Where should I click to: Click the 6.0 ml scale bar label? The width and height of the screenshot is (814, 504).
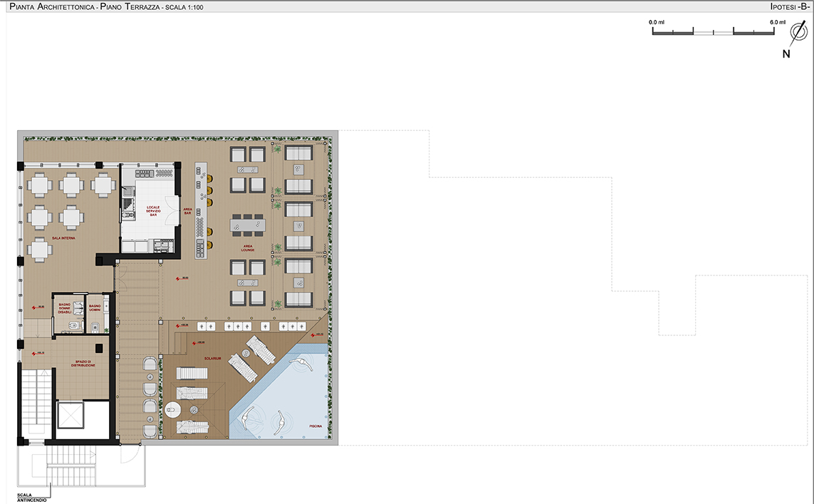777,23
